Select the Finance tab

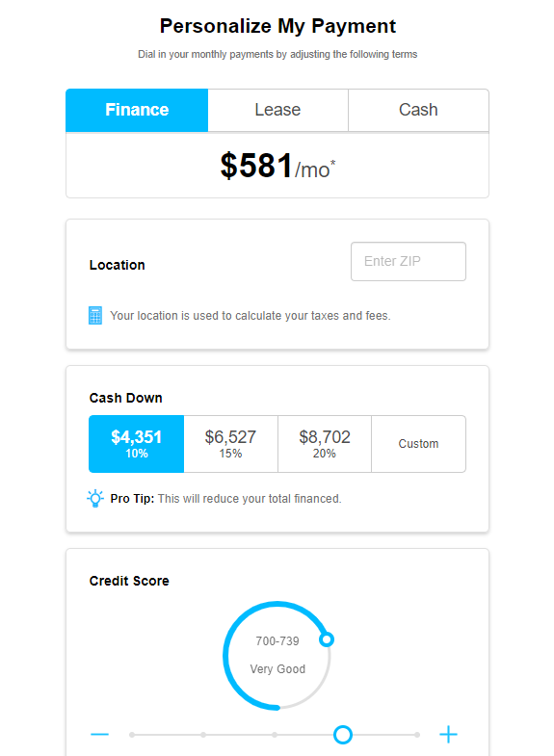point(137,110)
